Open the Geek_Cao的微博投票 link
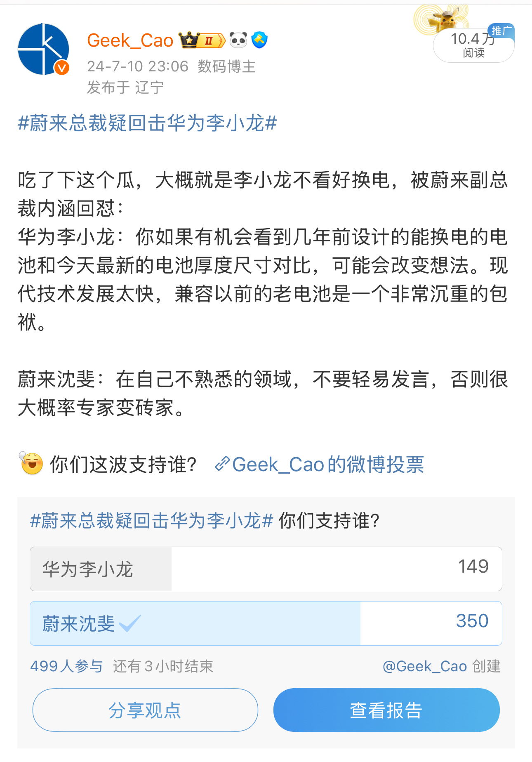 coord(328,465)
